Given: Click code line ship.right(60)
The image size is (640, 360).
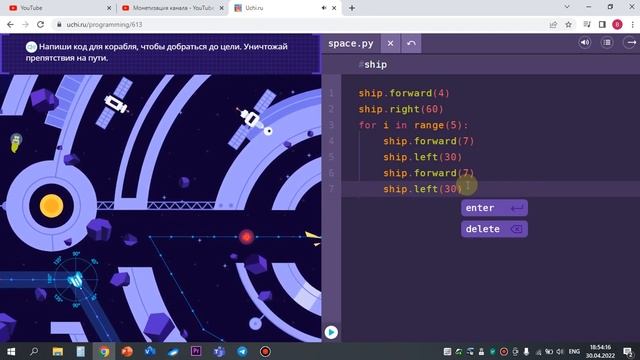Looking at the screenshot, I should coord(401,109).
